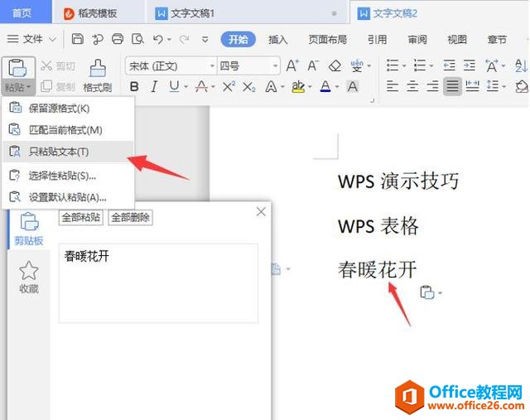Open the Favorites (收藏) star panel
The image size is (530, 420).
(x=29, y=278)
